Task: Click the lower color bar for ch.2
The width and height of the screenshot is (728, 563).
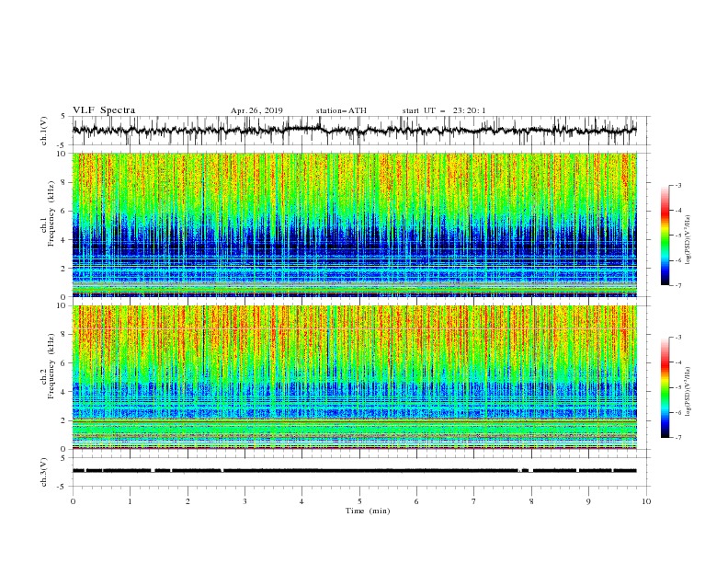Action: point(665,387)
